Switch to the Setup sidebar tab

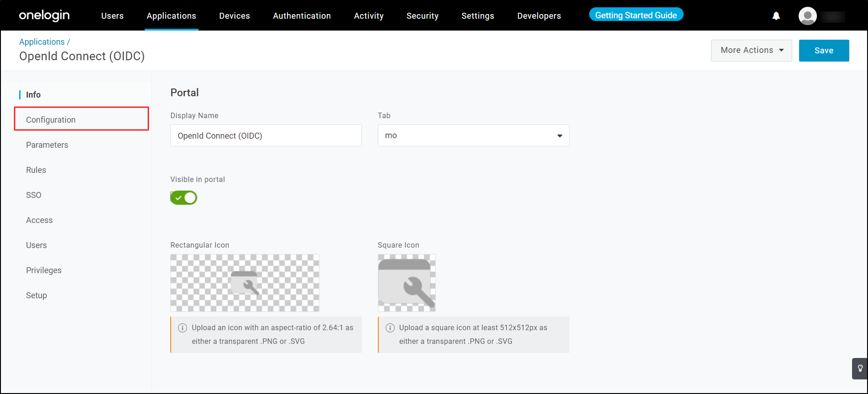[x=37, y=295]
